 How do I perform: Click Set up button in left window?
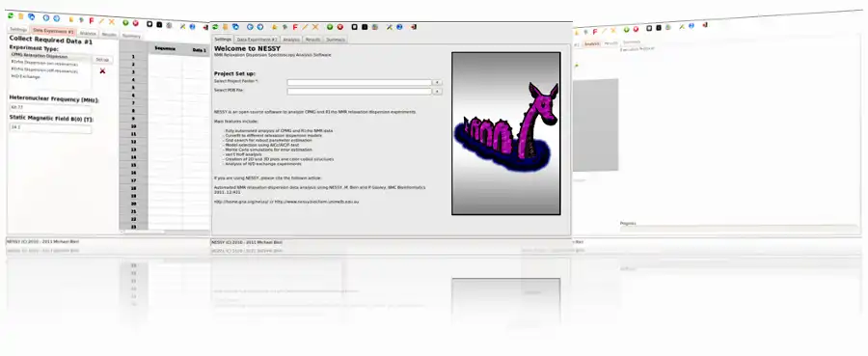pos(102,60)
